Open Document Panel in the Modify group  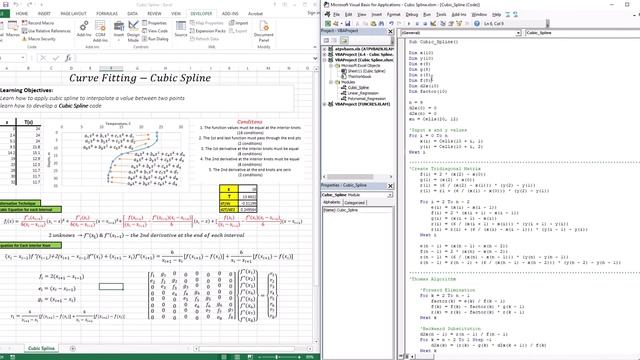click(264, 31)
